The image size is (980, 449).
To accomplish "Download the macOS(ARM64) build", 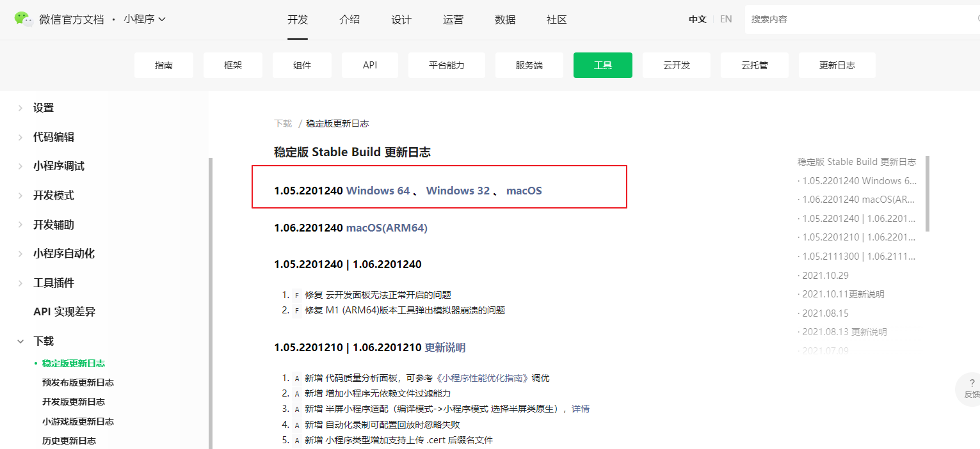I will 387,228.
